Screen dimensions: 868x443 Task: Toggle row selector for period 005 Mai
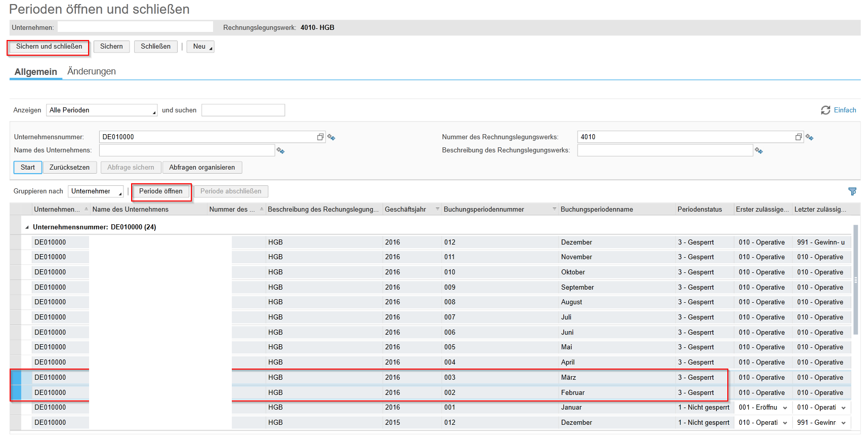16,347
